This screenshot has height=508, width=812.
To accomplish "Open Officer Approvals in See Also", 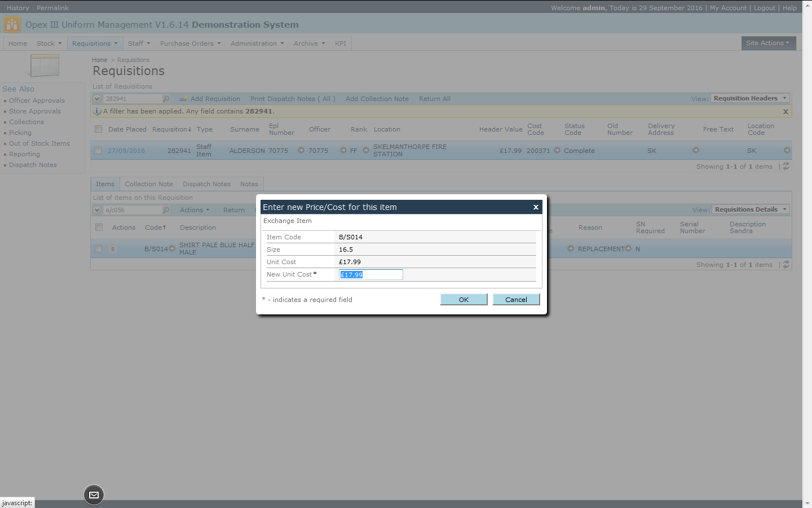I will click(37, 100).
